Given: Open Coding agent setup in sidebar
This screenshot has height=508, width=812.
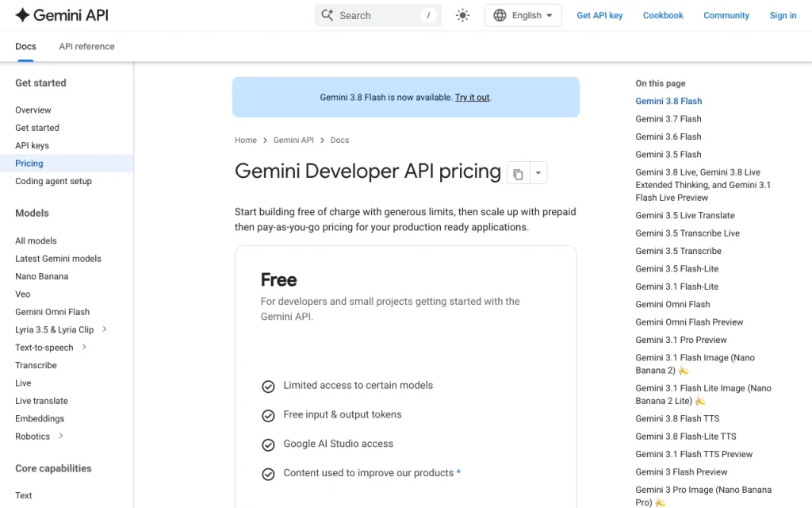Looking at the screenshot, I should tap(53, 181).
